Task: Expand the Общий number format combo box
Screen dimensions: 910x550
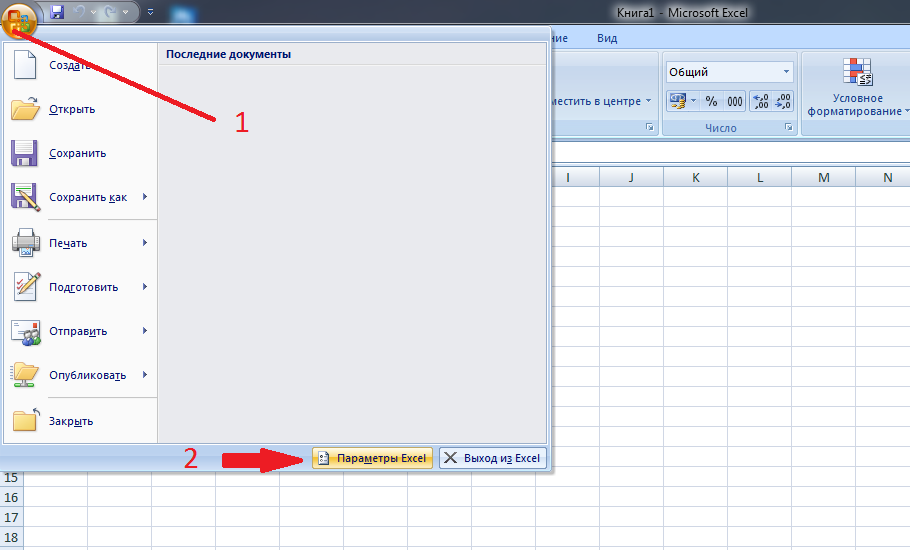Action: click(x=786, y=72)
